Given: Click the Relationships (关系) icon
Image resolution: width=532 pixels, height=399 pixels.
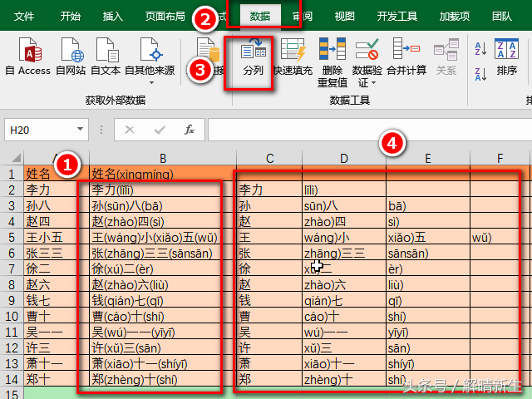Looking at the screenshot, I should point(446,50).
